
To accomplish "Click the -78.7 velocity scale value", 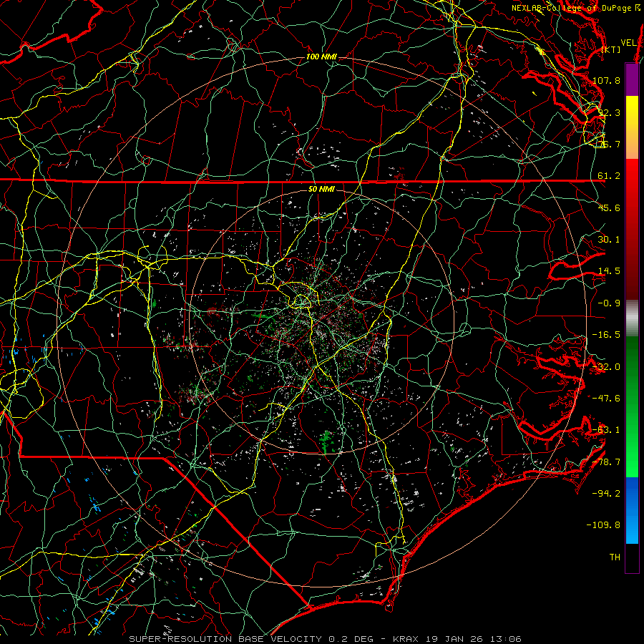I will click(x=607, y=462).
